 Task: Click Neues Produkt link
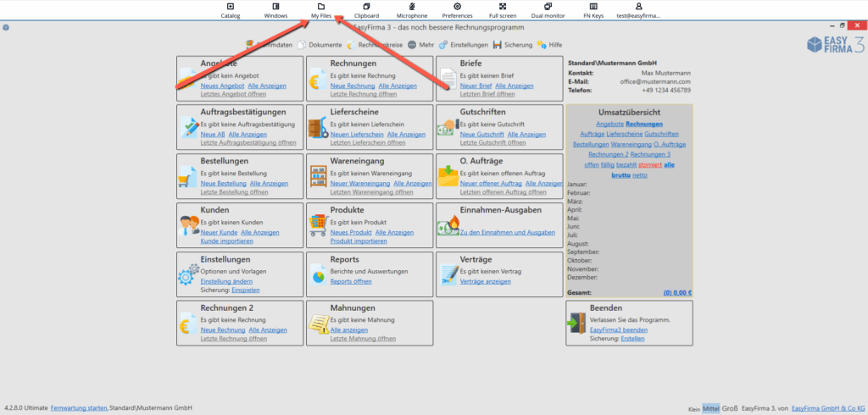click(x=351, y=232)
